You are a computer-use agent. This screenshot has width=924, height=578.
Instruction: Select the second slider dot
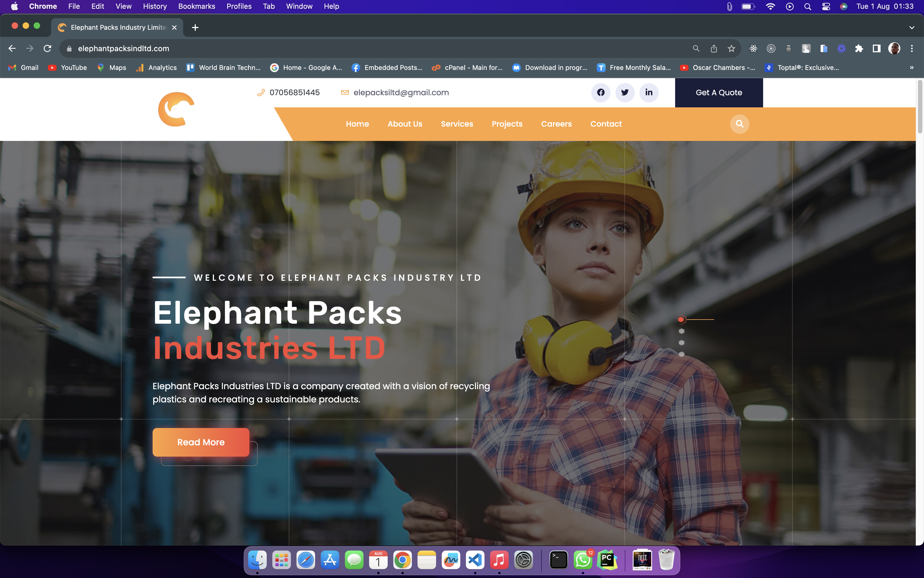coord(681,331)
